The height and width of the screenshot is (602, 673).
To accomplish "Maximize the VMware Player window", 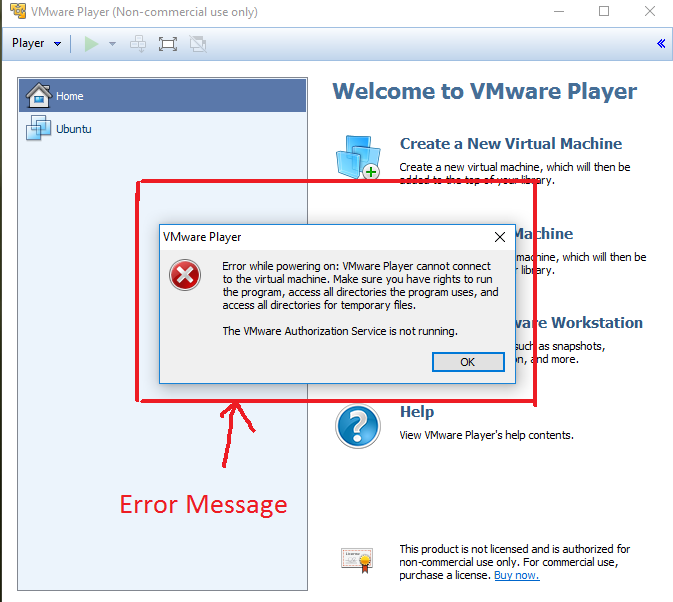I will click(x=604, y=11).
